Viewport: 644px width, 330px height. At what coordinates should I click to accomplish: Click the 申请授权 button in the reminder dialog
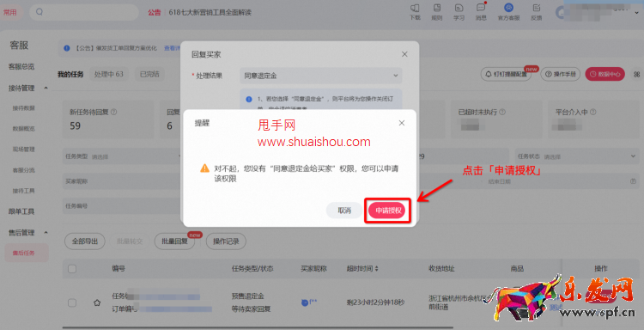[387, 211]
